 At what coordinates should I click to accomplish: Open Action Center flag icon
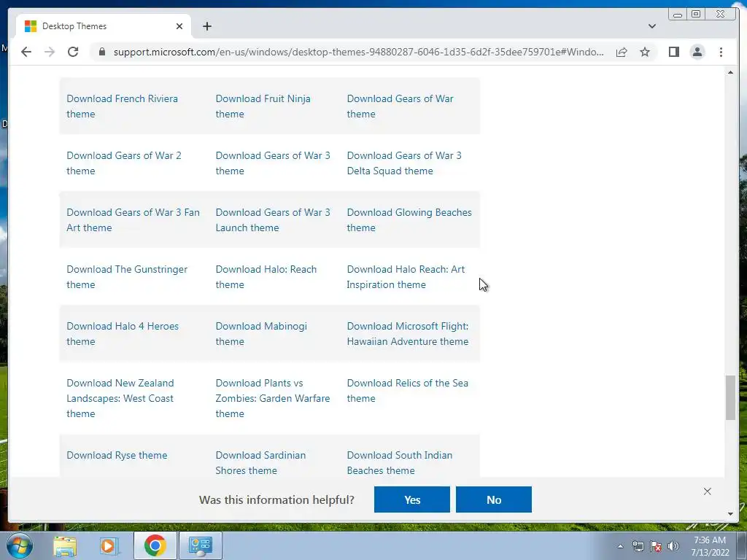tap(656, 546)
